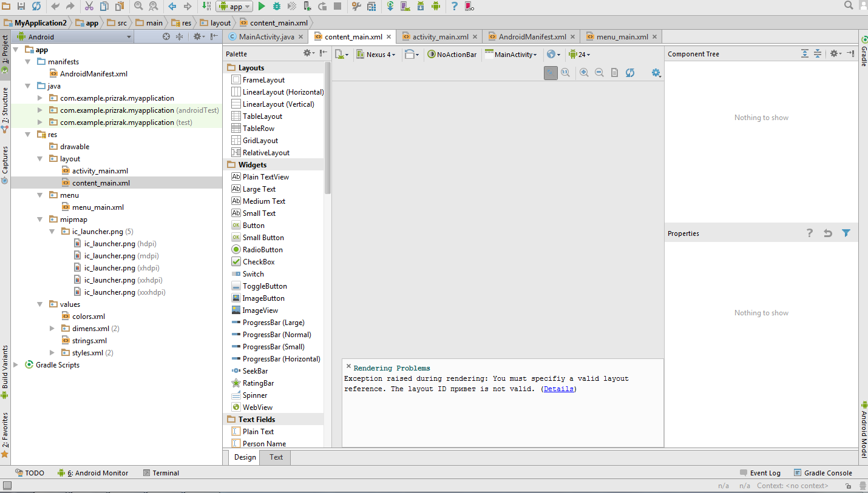Expand the styles.xml (2) node
The width and height of the screenshot is (868, 493).
(x=52, y=352)
